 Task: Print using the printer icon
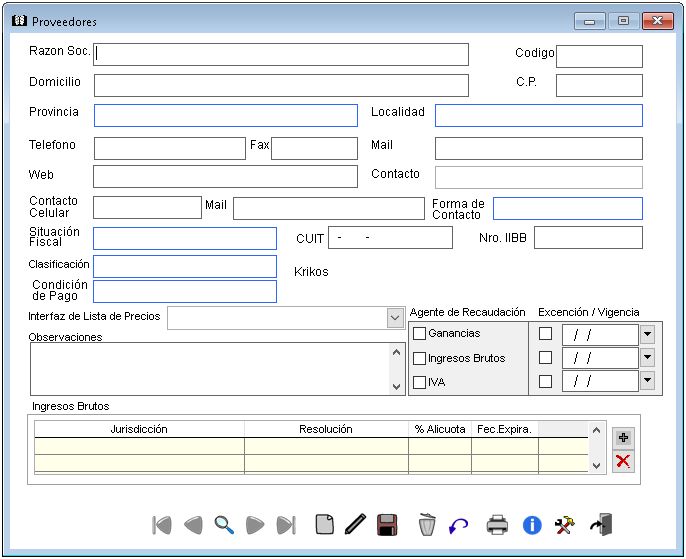coord(497,524)
